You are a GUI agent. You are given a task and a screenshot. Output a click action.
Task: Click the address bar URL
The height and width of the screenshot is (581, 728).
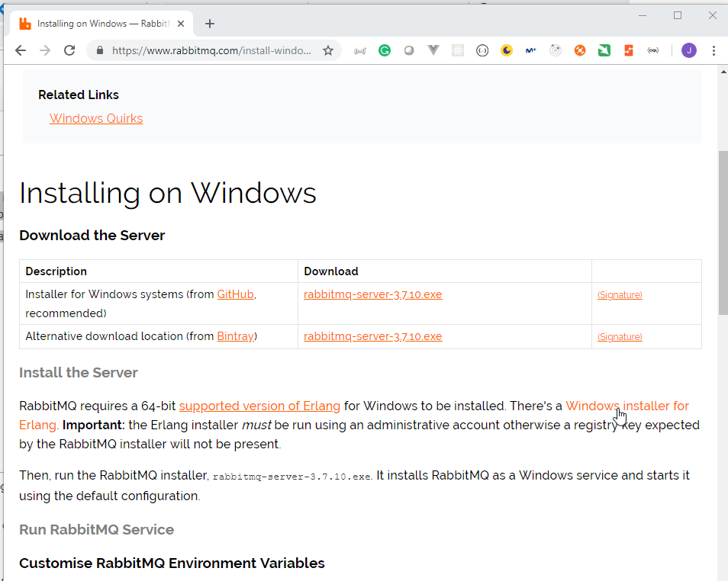tap(211, 50)
